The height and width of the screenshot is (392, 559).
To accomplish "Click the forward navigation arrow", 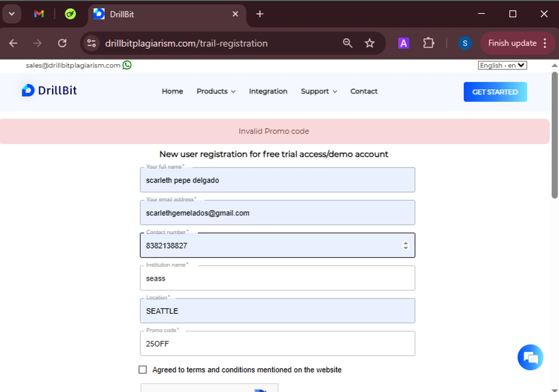I will [37, 43].
